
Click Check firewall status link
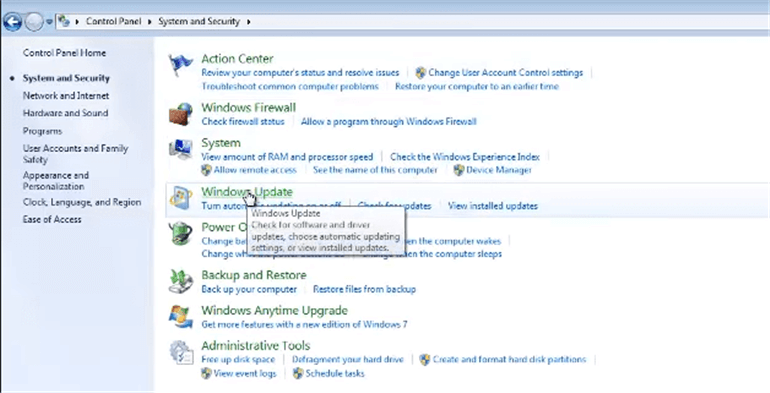point(243,122)
